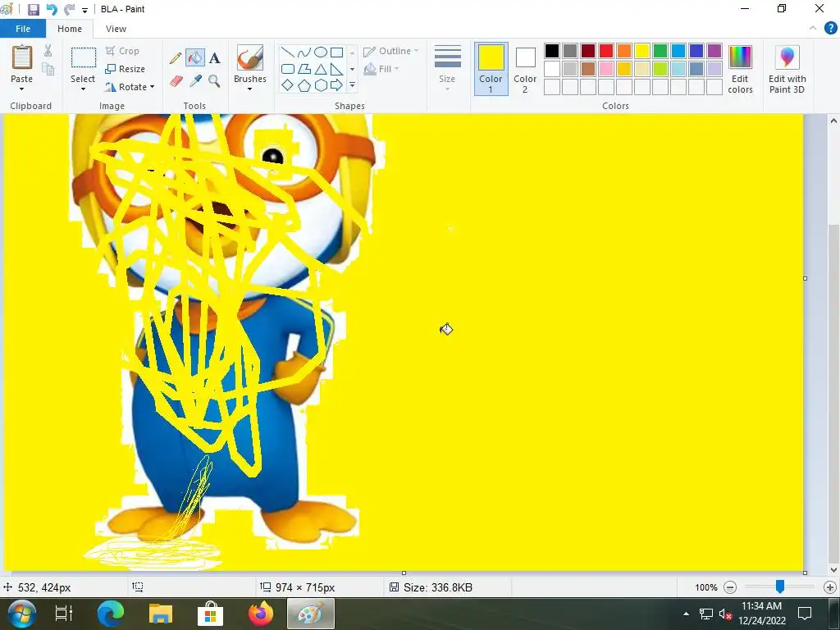This screenshot has width=840, height=630.
Task: Choose the Pentagon shape
Action: (304, 85)
